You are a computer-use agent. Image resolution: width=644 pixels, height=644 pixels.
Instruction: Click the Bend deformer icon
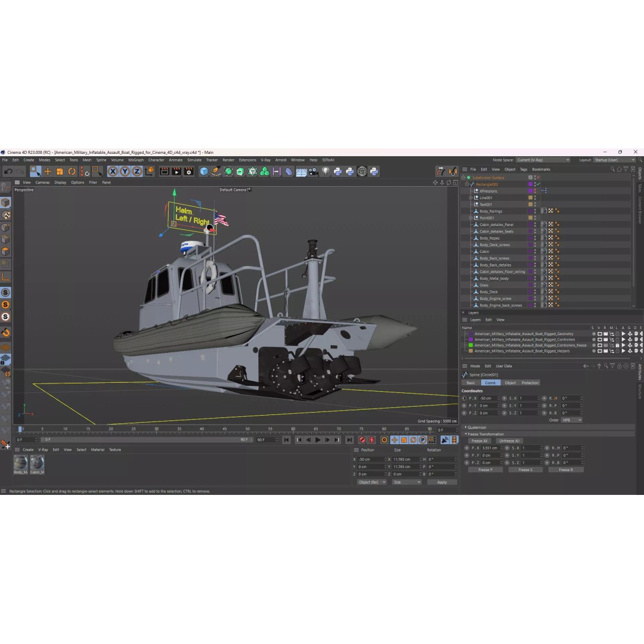(x=289, y=171)
